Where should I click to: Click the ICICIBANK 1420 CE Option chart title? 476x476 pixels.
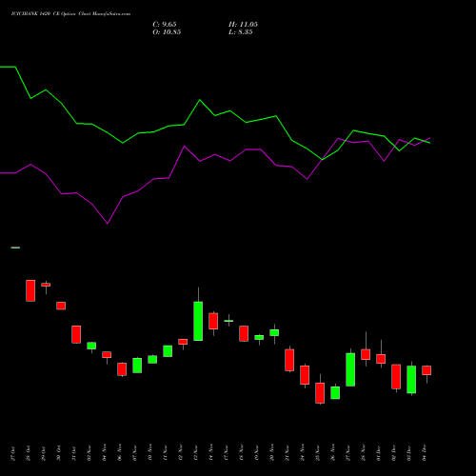[x=70, y=14]
